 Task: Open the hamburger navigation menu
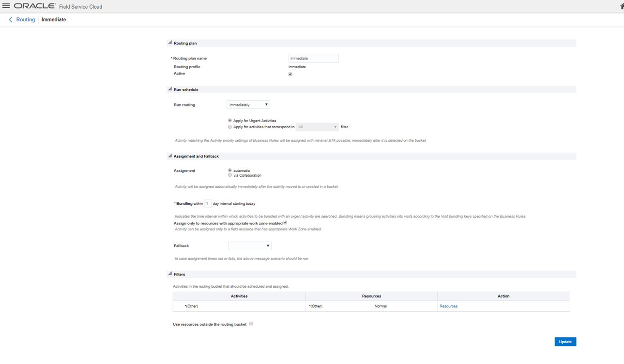pyautogui.click(x=6, y=6)
